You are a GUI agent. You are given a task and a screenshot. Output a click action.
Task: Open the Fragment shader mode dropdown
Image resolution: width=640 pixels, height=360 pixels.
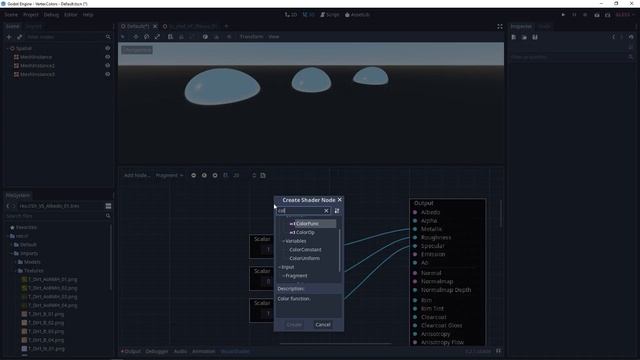[169, 176]
